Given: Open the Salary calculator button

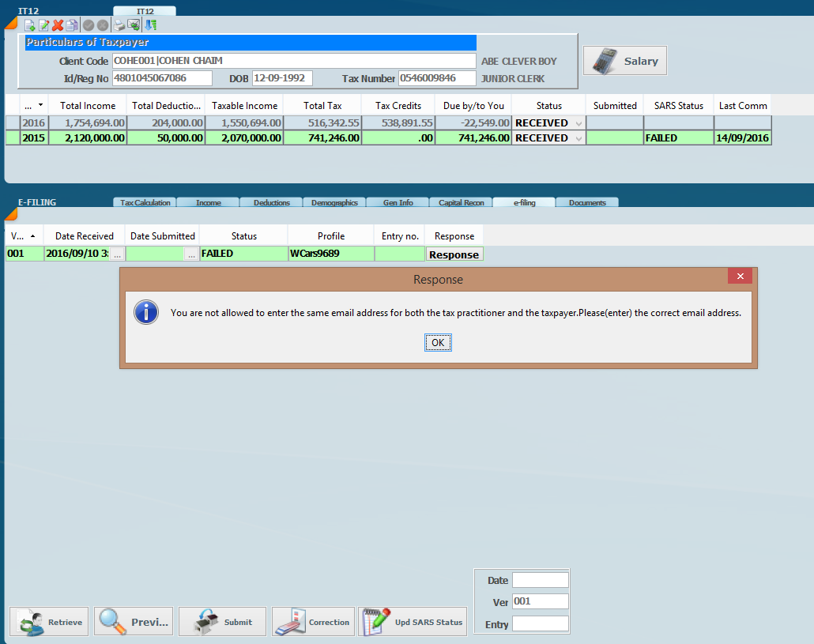Looking at the screenshot, I should tap(624, 61).
